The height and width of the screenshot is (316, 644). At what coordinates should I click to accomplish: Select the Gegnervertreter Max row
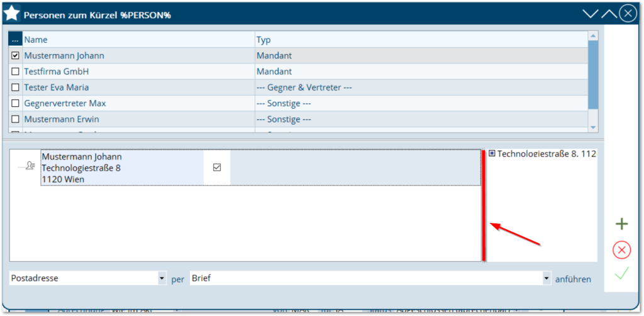click(65, 103)
